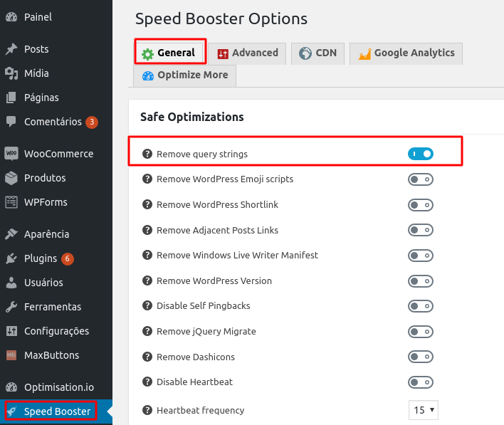
Task: Click help icon beside Remove jQuery Migrate
Action: (147, 331)
